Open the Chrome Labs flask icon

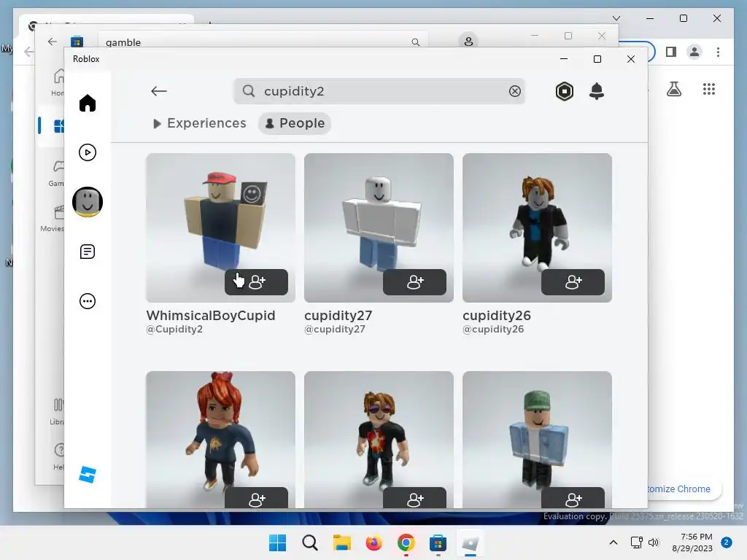click(x=673, y=89)
